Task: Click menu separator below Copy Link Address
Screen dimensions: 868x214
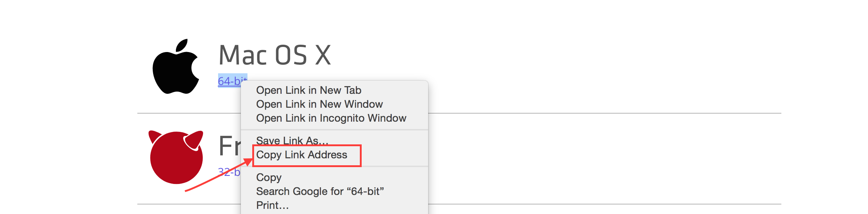Action: (x=334, y=166)
